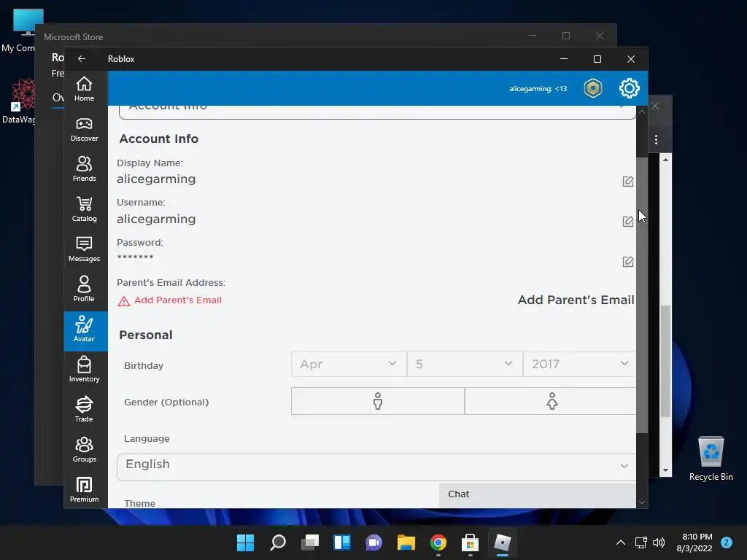The image size is (747, 560).
Task: Switch to Roblox app on taskbar
Action: tap(502, 542)
